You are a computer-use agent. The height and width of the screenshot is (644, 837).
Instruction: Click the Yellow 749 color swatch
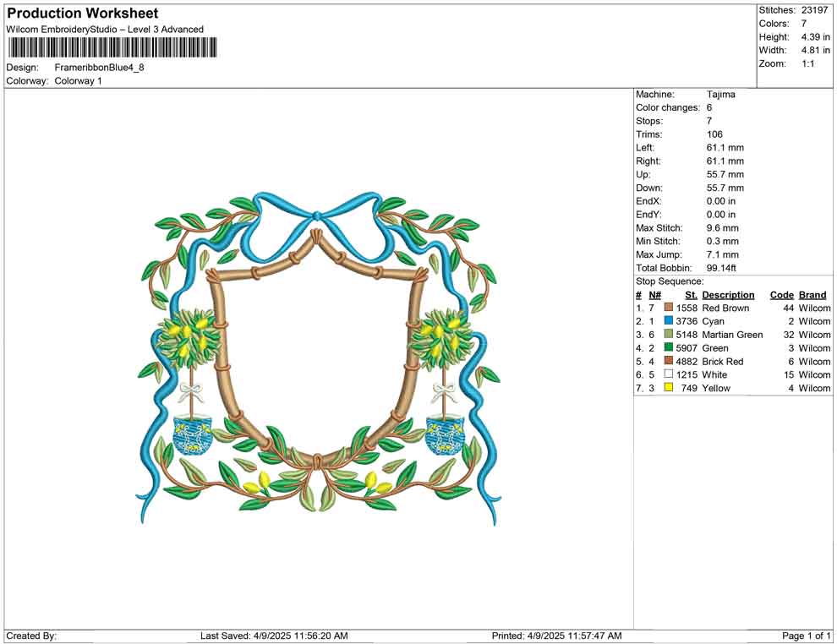click(668, 387)
